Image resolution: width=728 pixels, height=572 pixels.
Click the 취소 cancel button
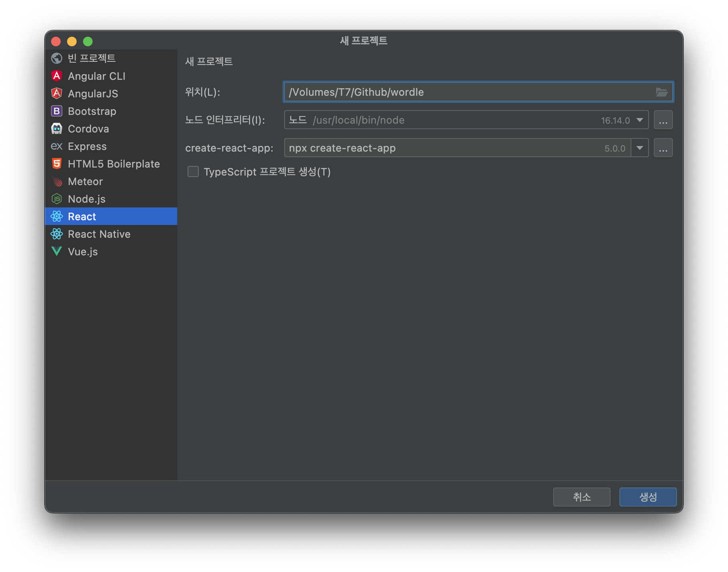582,497
